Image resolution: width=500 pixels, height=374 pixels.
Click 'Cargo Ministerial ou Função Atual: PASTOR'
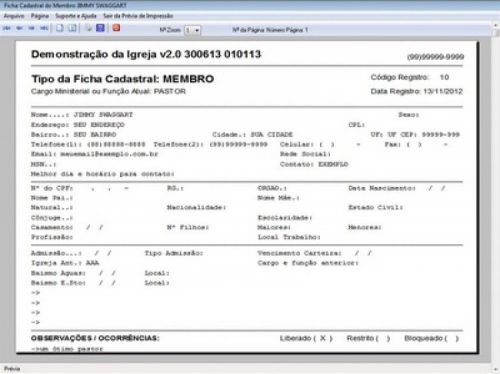tap(108, 91)
